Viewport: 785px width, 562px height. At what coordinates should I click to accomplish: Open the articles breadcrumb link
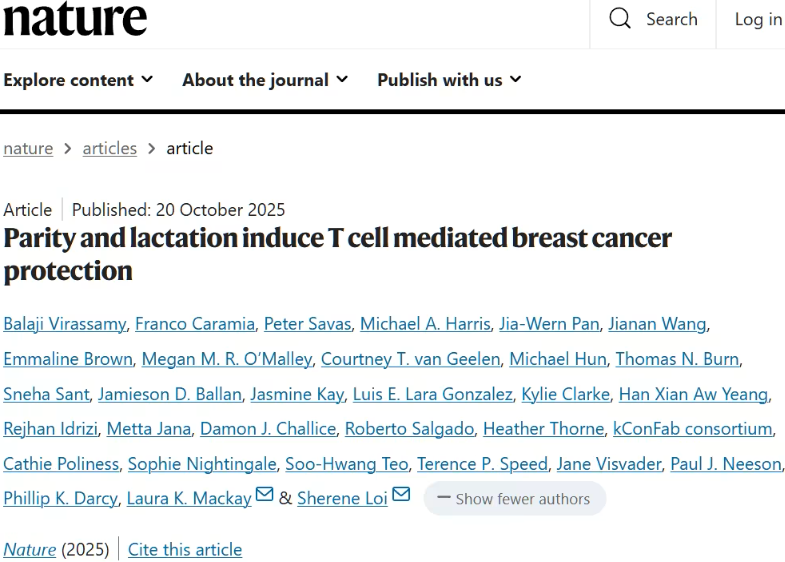pos(109,148)
